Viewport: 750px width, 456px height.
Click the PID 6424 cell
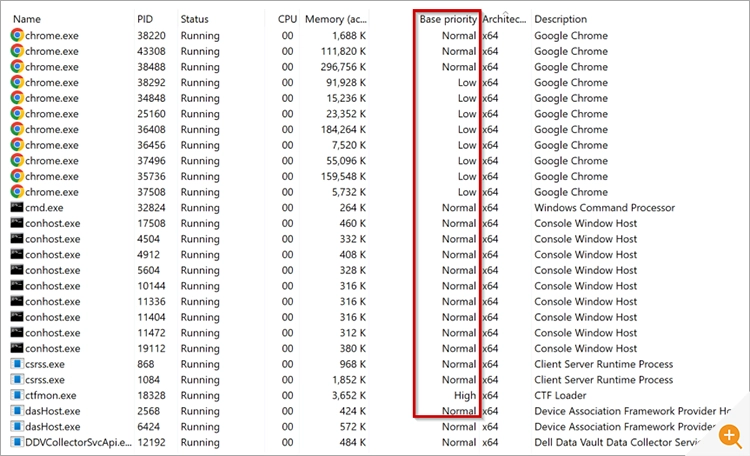pos(148,427)
